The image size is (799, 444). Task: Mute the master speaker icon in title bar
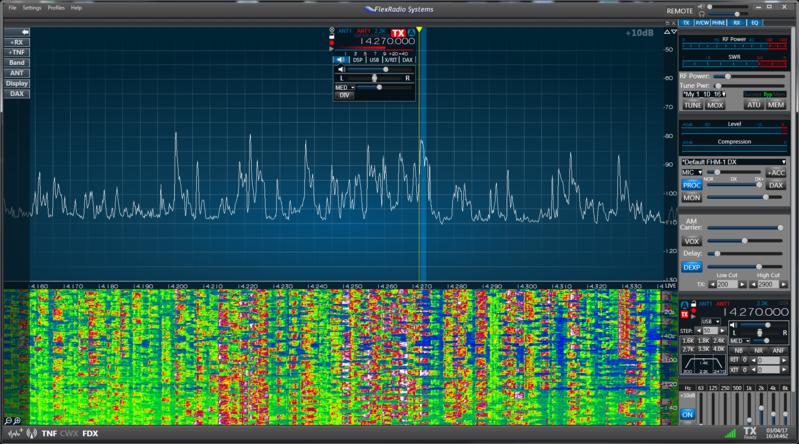point(701,7)
